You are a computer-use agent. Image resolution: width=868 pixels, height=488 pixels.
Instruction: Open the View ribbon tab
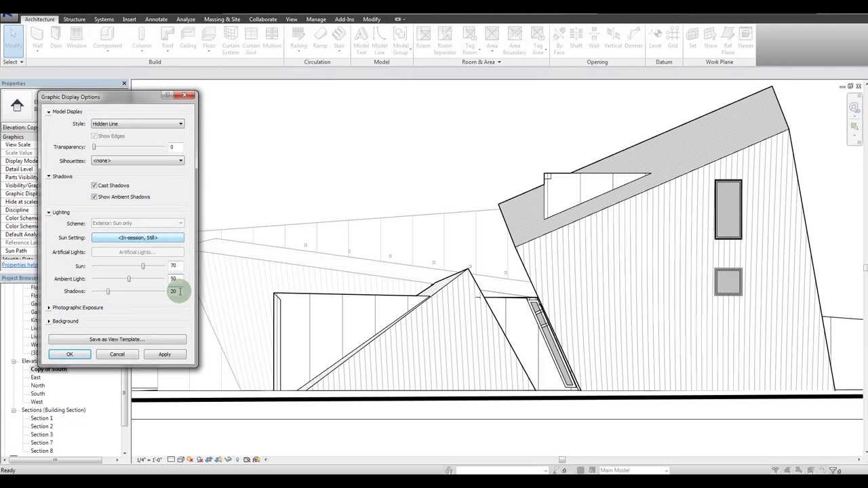click(292, 19)
